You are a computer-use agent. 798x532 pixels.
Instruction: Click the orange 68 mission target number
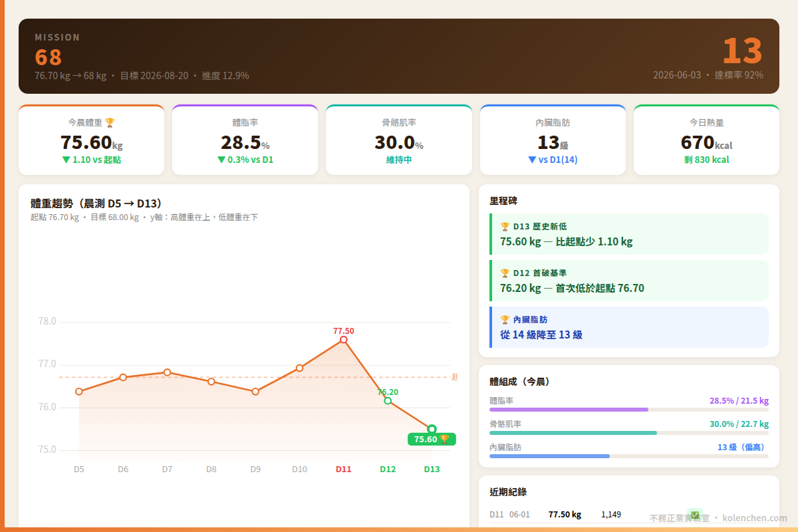(49, 57)
